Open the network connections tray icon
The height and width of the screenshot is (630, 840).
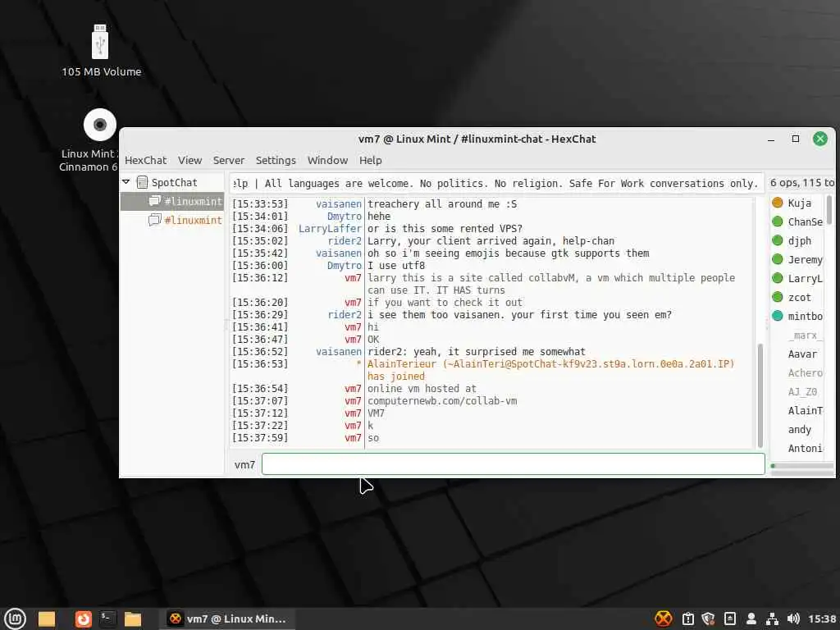coord(772,619)
